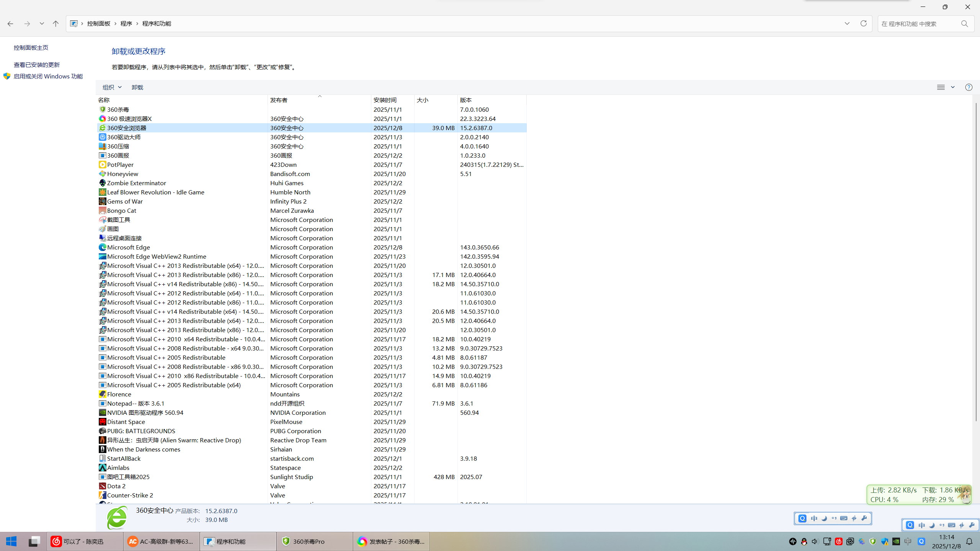Viewport: 980px width, 551px height.
Task: Click the refresh icon in address bar
Action: [x=863, y=23]
